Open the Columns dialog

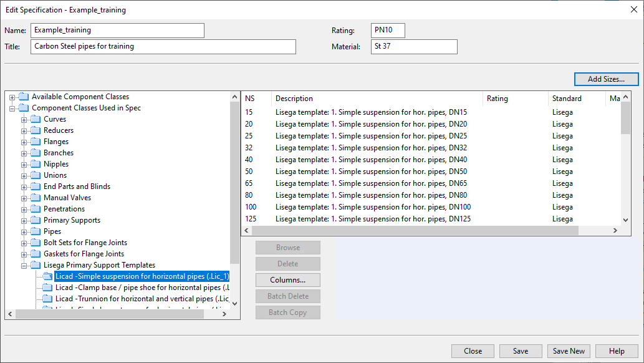pos(287,280)
